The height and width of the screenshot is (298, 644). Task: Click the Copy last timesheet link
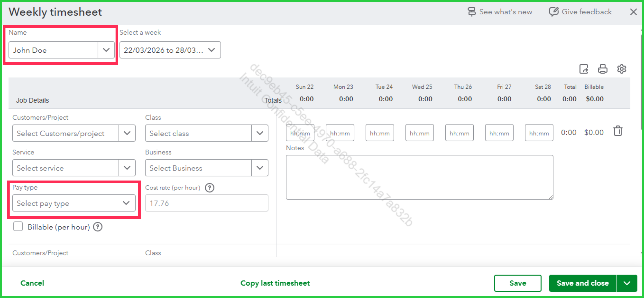(x=275, y=283)
